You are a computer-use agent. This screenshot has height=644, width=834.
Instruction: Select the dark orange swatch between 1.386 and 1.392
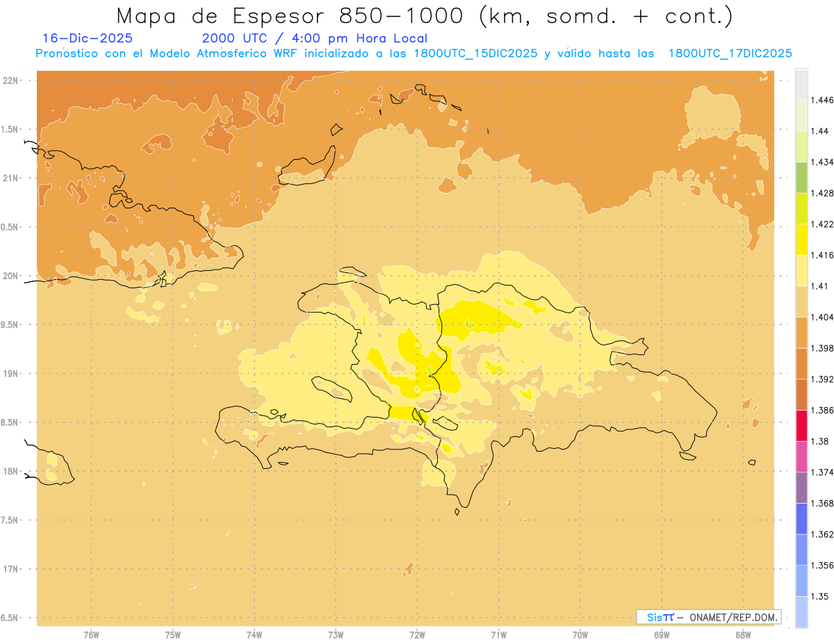point(801,395)
